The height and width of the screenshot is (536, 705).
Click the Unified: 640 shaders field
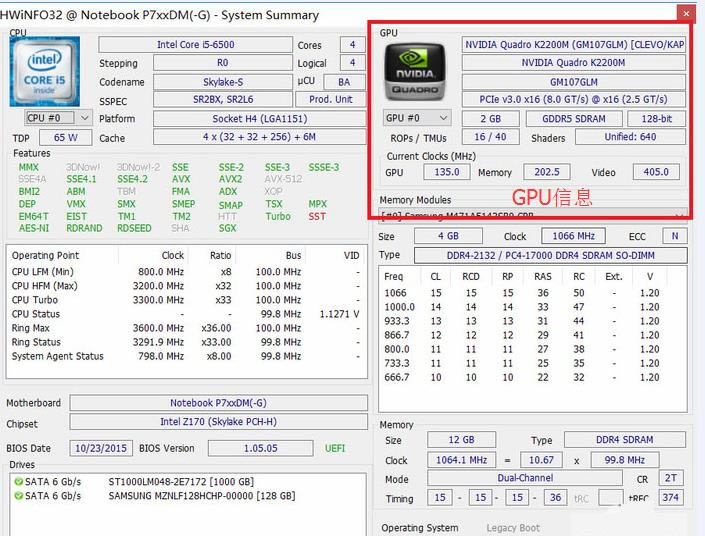click(630, 137)
